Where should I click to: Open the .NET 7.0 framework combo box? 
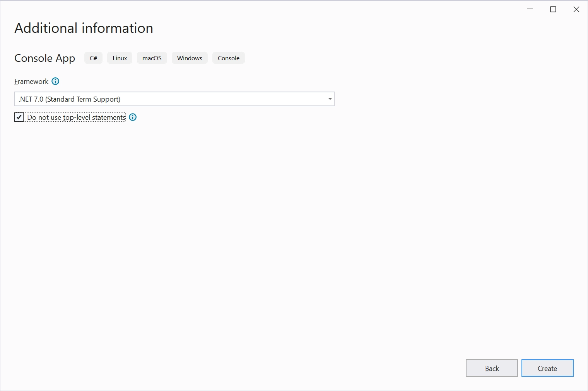click(170, 99)
